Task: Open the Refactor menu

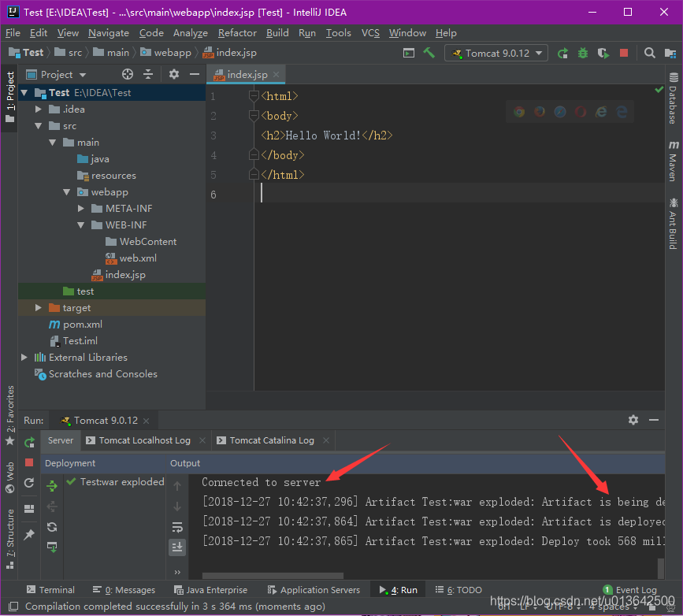Action: coord(237,33)
